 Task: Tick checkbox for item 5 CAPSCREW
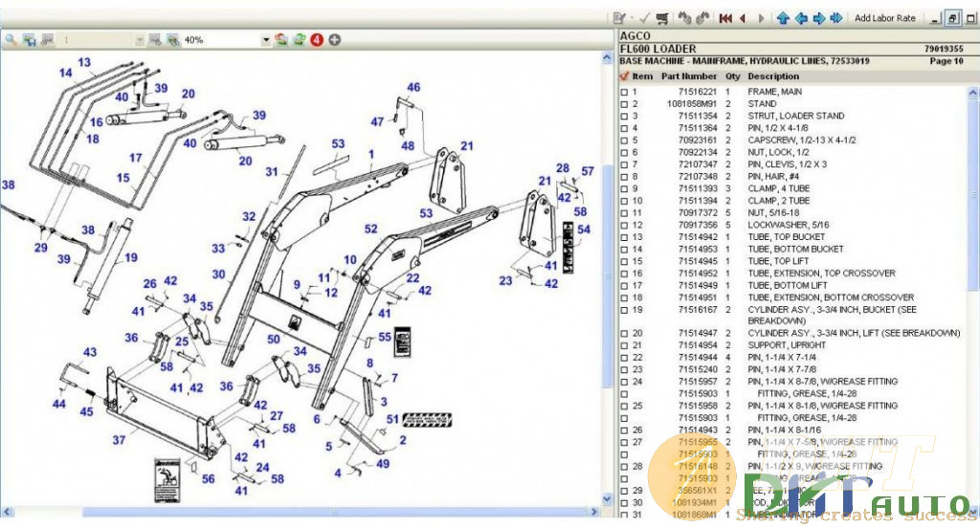pos(624,141)
